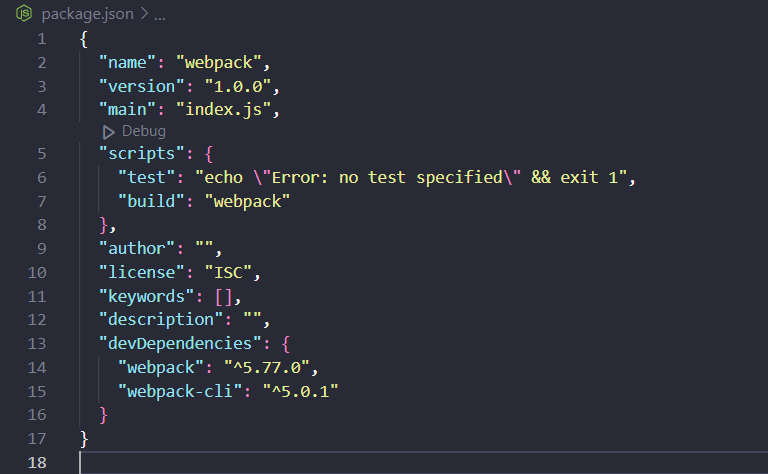This screenshot has width=768, height=474.
Task: Click the Debug code lens link
Action: click(x=143, y=132)
